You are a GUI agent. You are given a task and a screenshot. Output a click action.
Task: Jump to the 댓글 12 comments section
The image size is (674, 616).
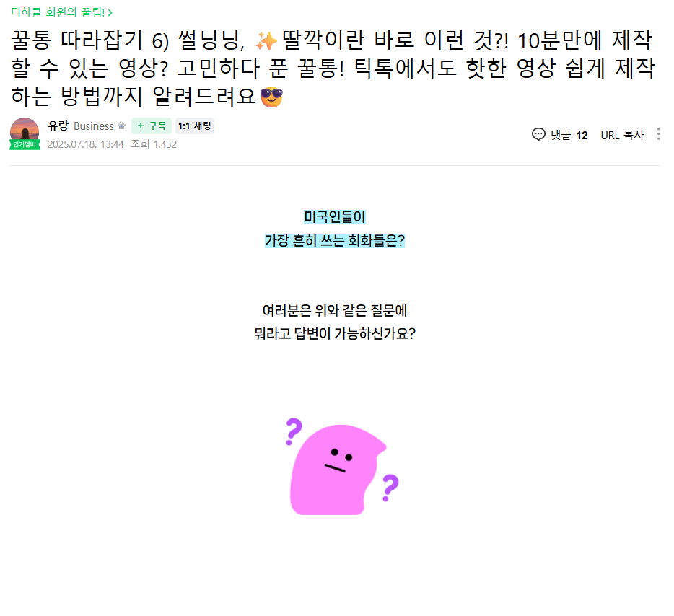tap(560, 135)
